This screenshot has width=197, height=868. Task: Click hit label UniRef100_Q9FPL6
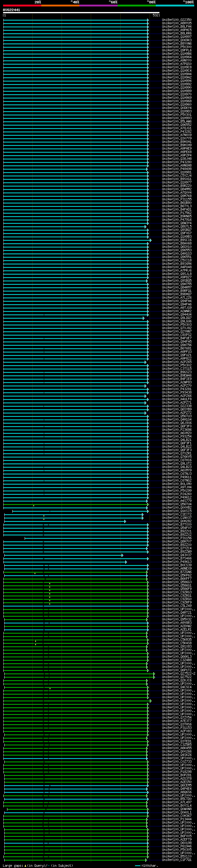177,50
